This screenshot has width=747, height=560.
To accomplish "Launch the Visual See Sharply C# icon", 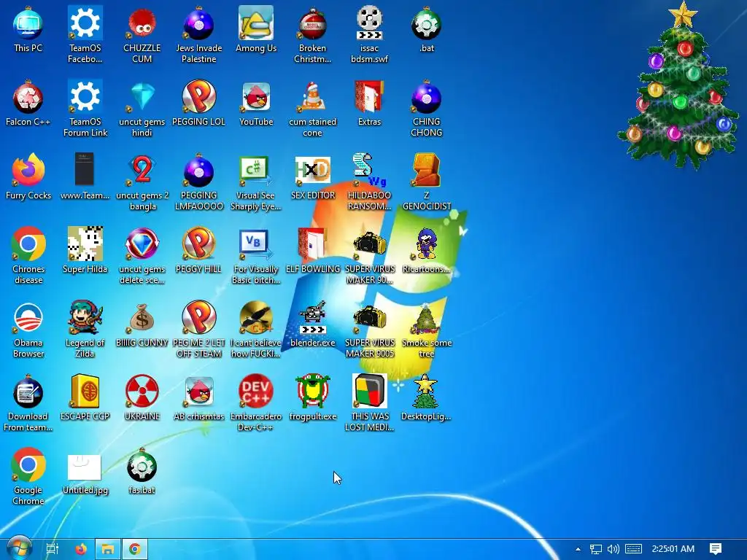I will 256,170.
